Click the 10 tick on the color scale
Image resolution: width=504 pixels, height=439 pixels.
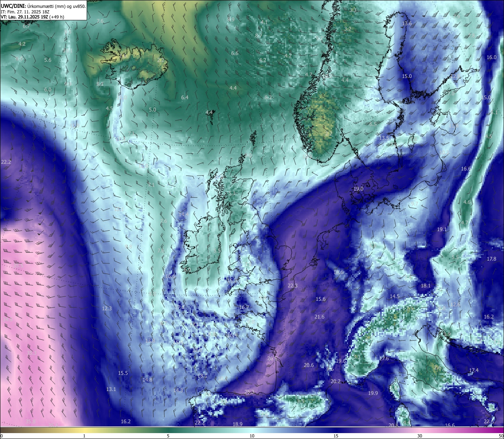tap(252, 436)
